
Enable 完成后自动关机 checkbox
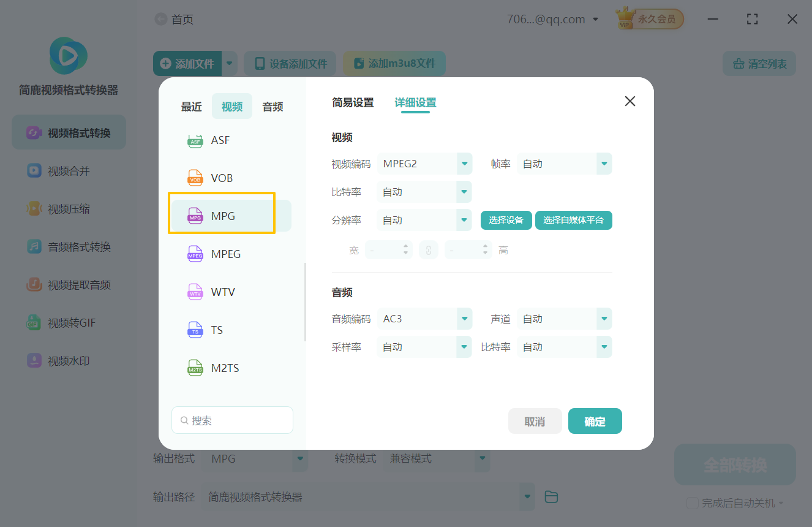point(692,503)
